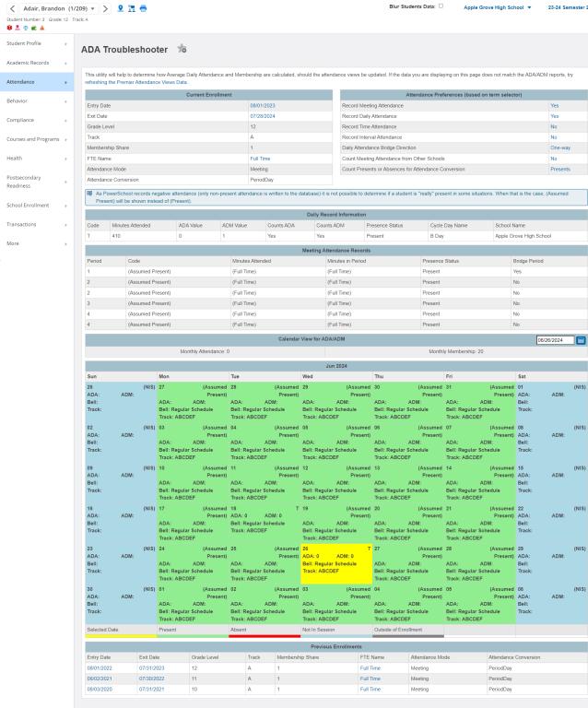Image resolution: width=588 pixels, height=708 pixels.
Task: Click the Monthly Membership: 20 text
Action: click(456, 351)
